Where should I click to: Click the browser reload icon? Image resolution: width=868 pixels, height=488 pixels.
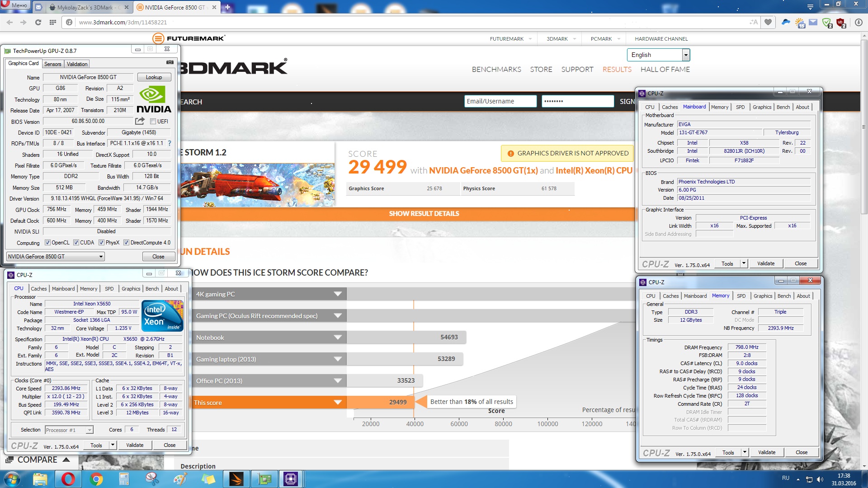click(38, 22)
